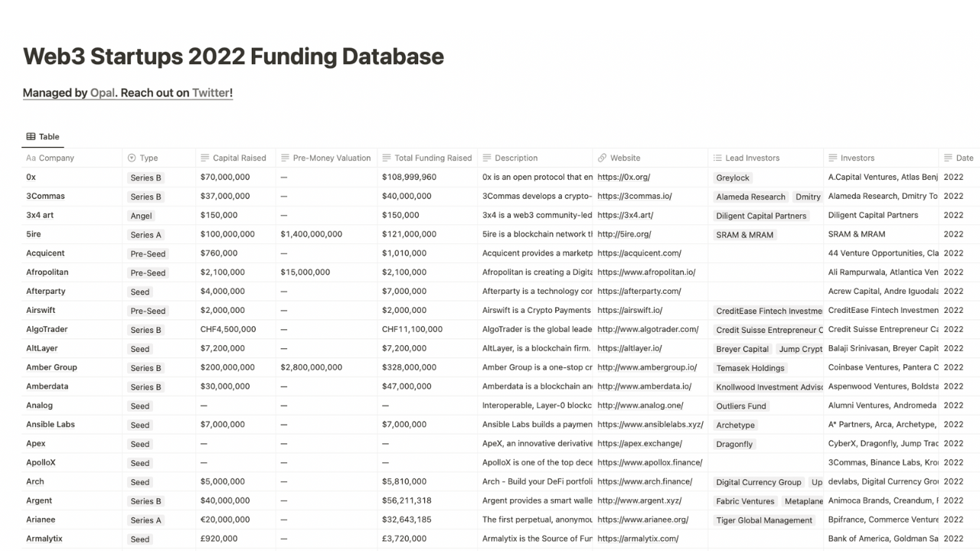Click the Angel type tag for 3x4 art
Viewport: 980px width, 551px height.
point(141,216)
